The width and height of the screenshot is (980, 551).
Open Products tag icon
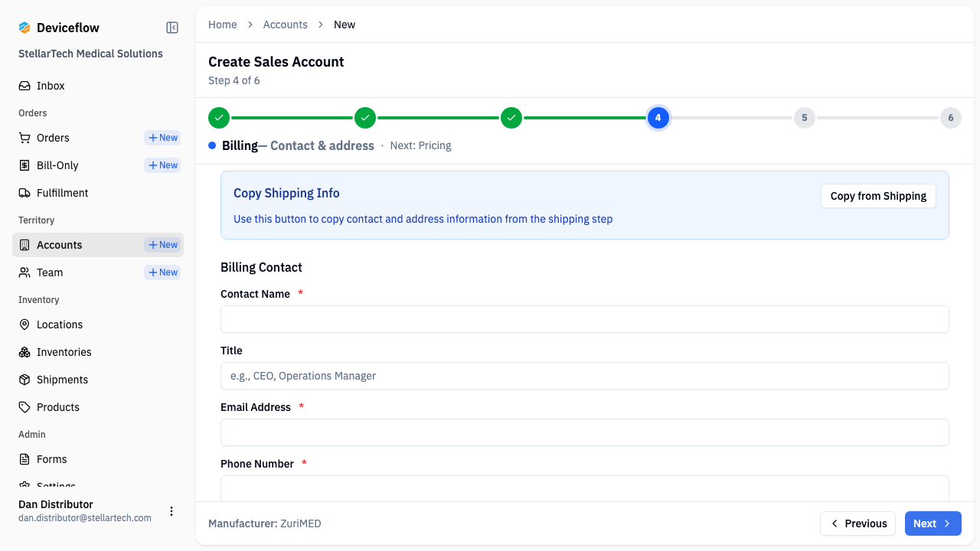[24, 407]
